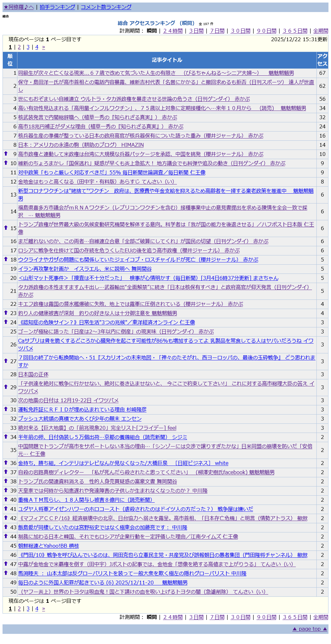
Task: Open コメント数ランキング in header
Action: [106, 7]
